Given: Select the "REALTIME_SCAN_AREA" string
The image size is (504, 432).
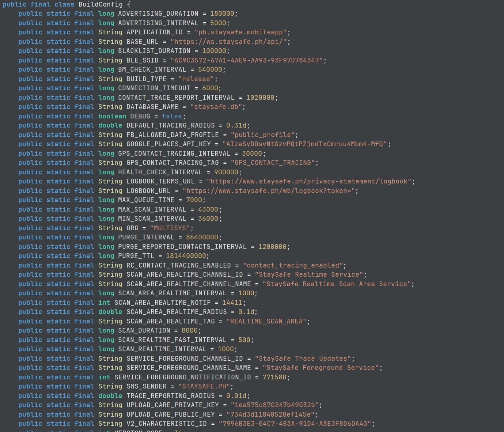Looking at the screenshot, I should [x=267, y=321].
